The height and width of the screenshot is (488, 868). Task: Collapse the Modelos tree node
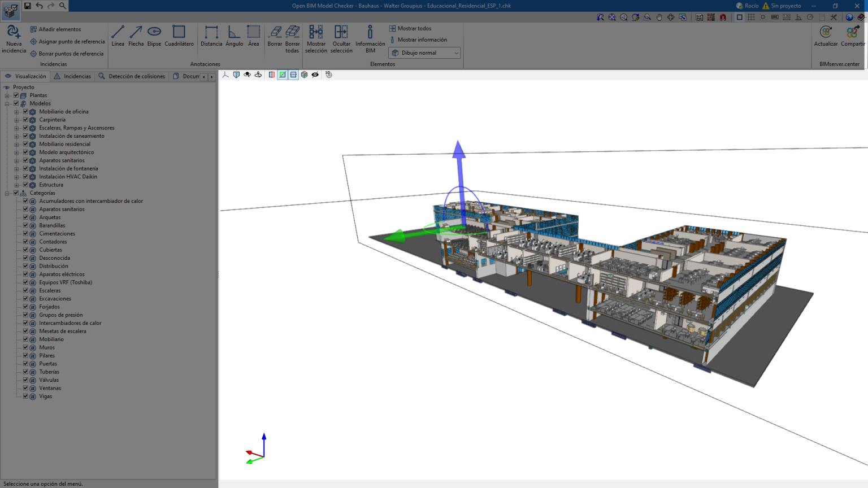[x=7, y=104]
